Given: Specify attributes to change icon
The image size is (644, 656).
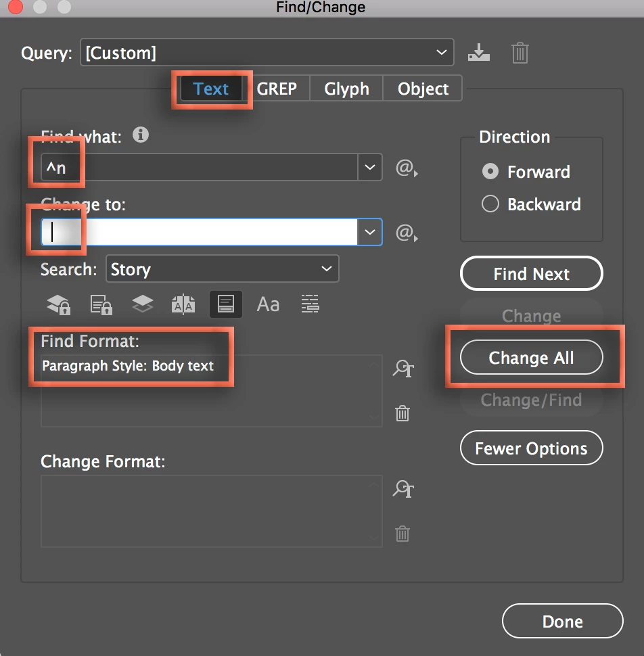Looking at the screenshot, I should click(403, 489).
